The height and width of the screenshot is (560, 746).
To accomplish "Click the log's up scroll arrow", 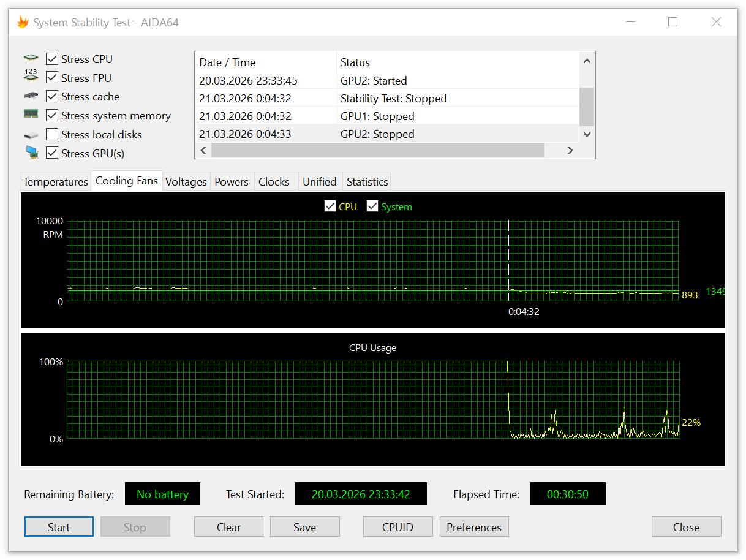I will coord(587,61).
